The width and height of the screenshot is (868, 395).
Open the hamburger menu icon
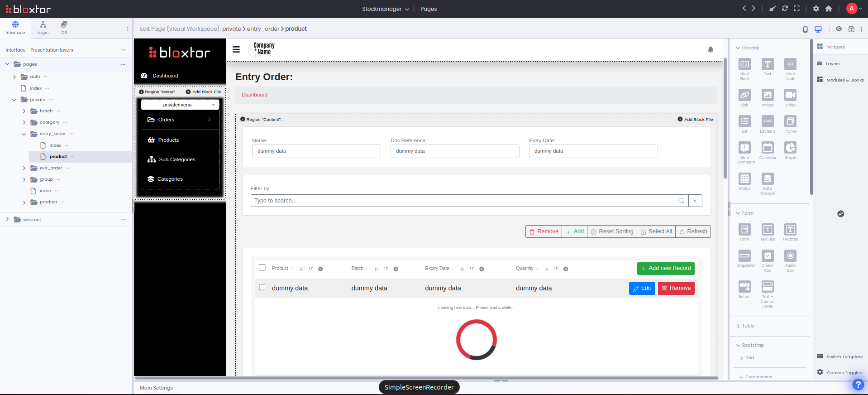(x=236, y=49)
